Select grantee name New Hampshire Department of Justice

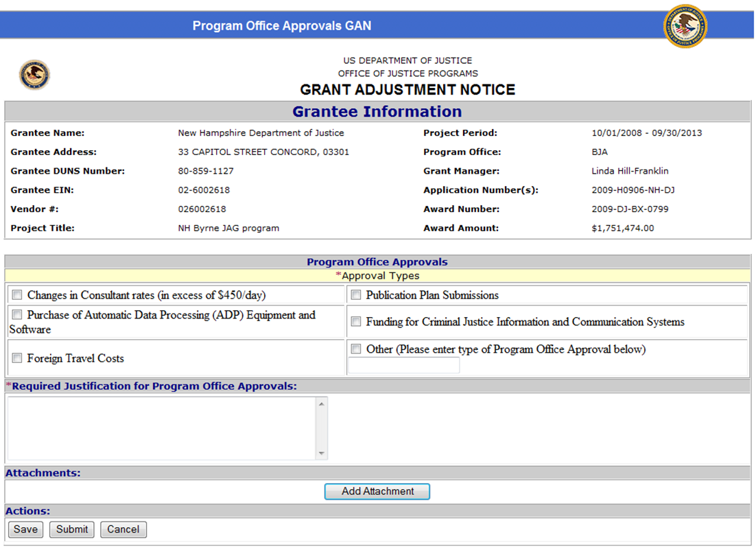coord(261,132)
